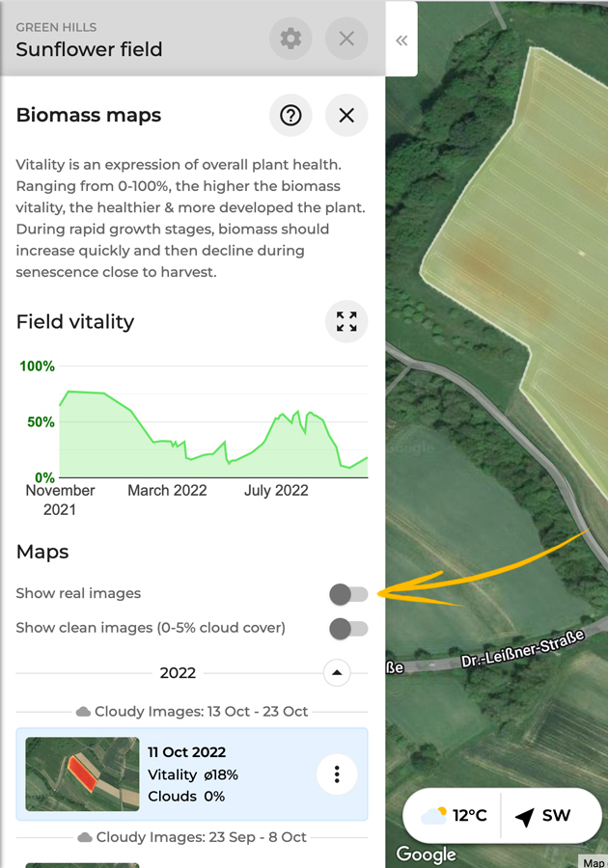Image resolution: width=608 pixels, height=868 pixels.
Task: Select the 11 Oct 2022 map thumbnail
Action: [x=82, y=773]
